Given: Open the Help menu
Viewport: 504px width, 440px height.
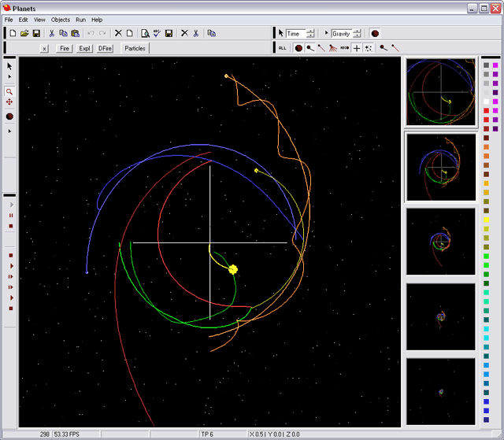Looking at the screenshot, I should pyautogui.click(x=97, y=20).
